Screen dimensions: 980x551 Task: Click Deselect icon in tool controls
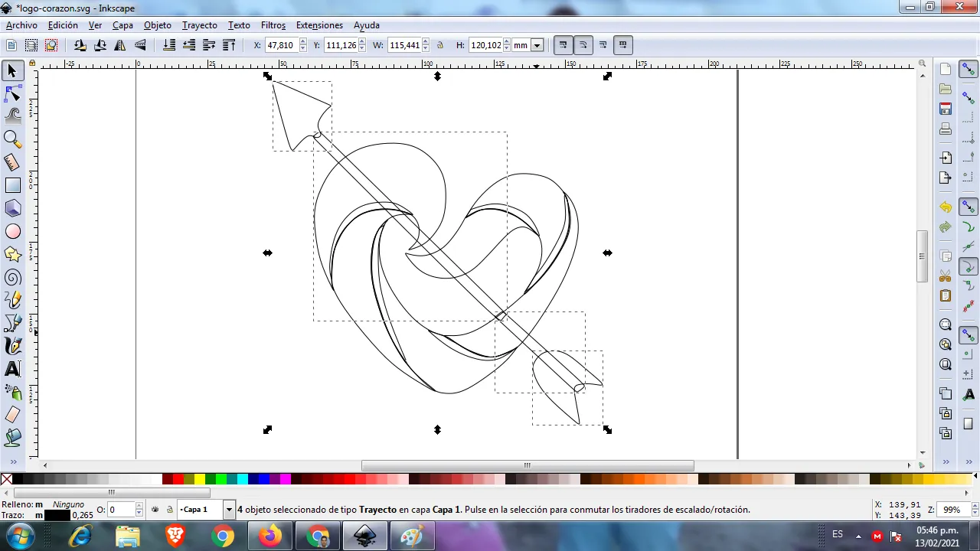coord(51,45)
